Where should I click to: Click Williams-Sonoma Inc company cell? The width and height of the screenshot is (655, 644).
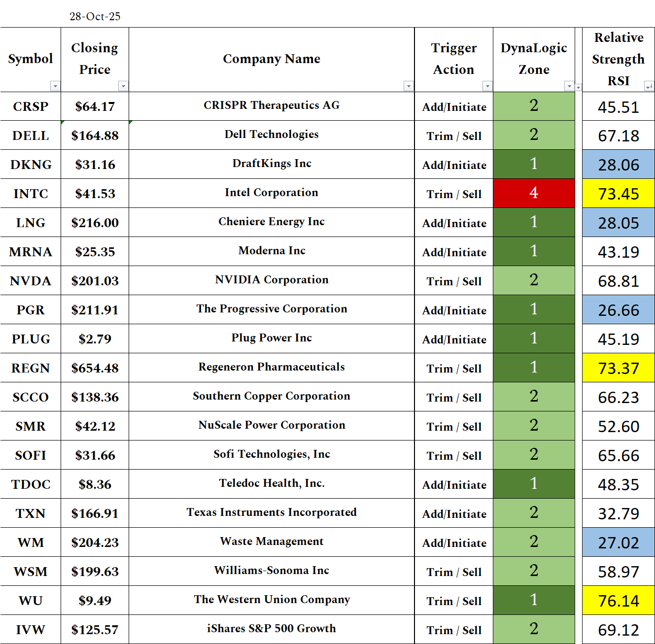[272, 571]
